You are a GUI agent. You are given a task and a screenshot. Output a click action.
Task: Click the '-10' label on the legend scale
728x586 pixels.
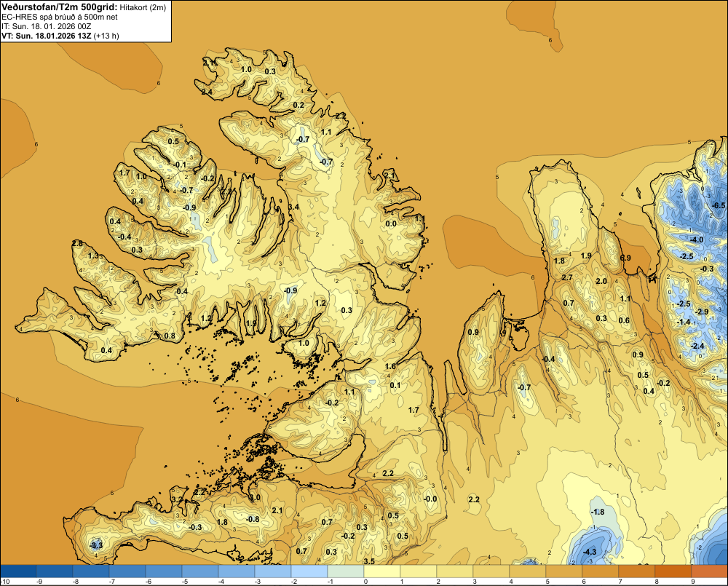[6, 582]
